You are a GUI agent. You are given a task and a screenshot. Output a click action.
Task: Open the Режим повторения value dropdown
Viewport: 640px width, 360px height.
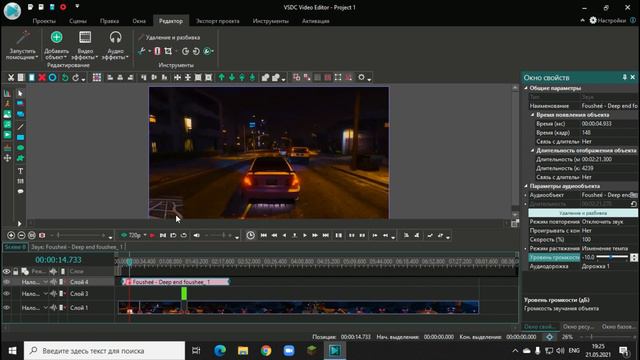(x=609, y=222)
